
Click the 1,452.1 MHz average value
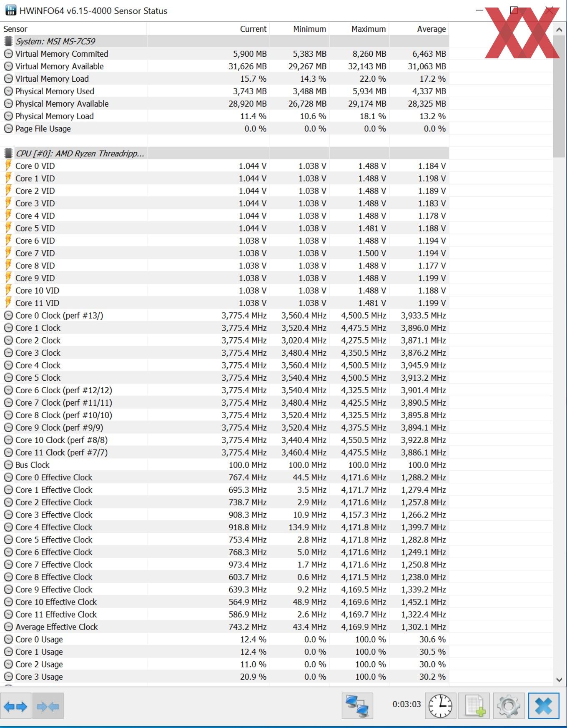(424, 602)
